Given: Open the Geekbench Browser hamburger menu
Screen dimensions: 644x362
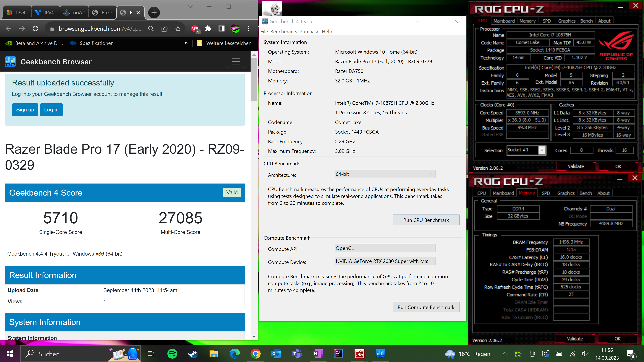Looking at the screenshot, I should tap(236, 62).
